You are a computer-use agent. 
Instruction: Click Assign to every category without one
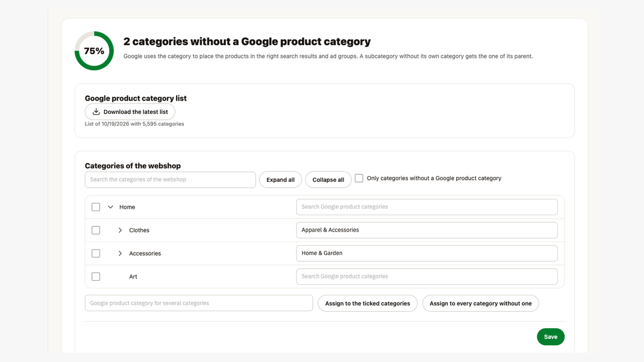coord(481,304)
